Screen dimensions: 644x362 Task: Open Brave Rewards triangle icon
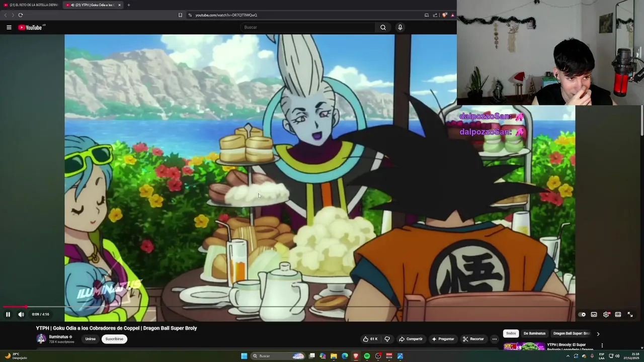tap(452, 15)
